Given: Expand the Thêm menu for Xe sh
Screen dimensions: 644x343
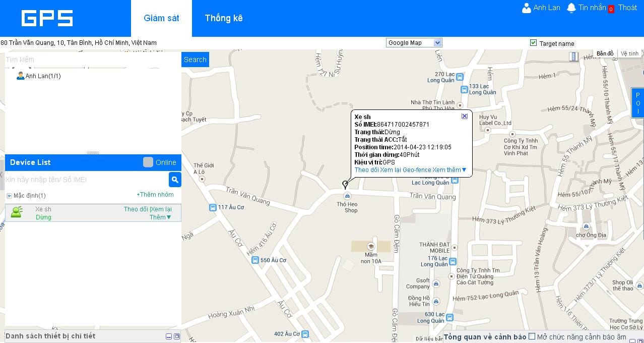Looking at the screenshot, I should coord(161,217).
